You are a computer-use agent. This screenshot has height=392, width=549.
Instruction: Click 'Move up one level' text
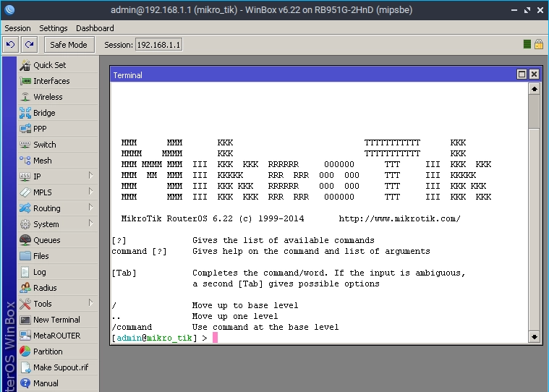click(x=235, y=316)
